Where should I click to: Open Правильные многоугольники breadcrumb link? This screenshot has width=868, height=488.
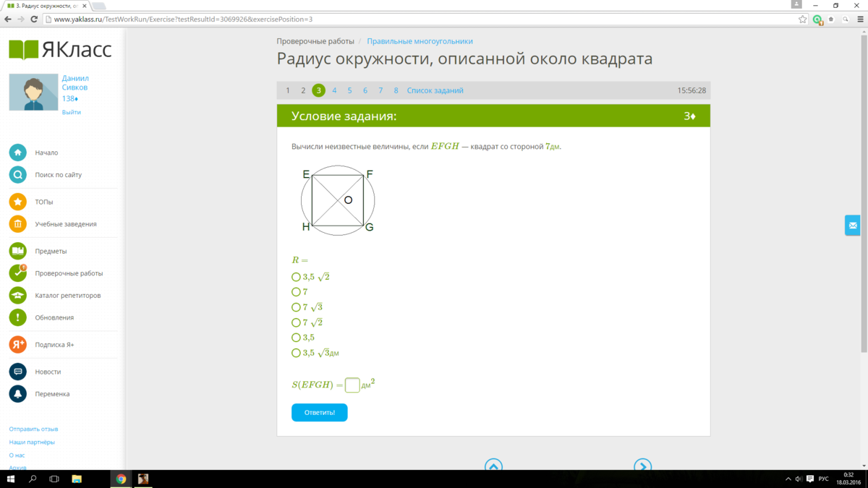click(x=420, y=41)
